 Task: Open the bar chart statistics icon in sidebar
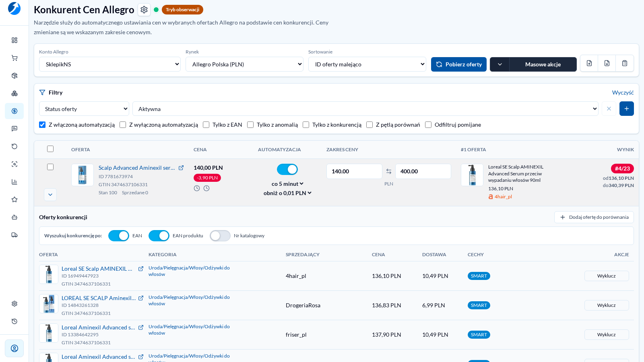click(x=14, y=182)
